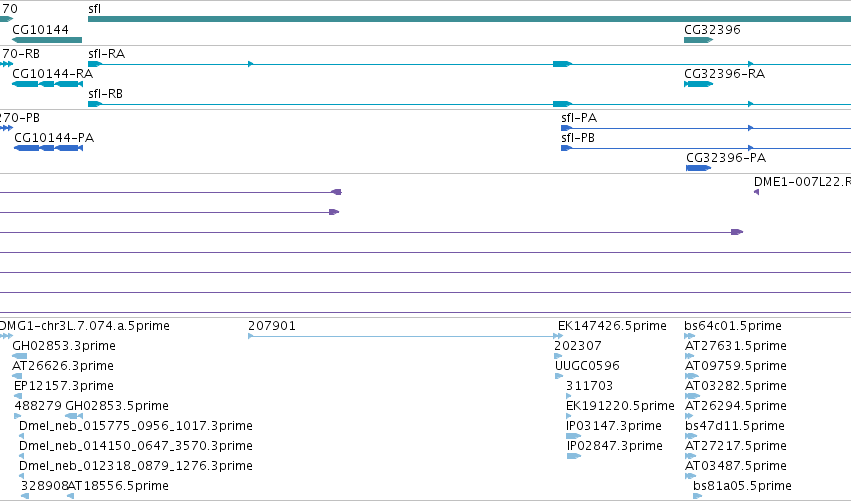851x501 pixels.
Task: Open the bs64c01.5prime EST
Action: click(x=689, y=336)
